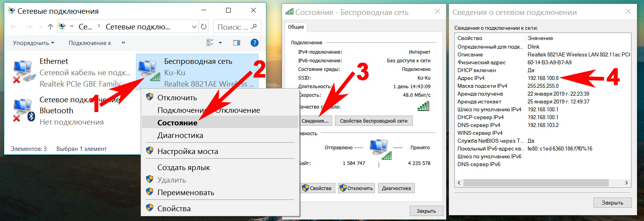The height and width of the screenshot is (221, 644).
Task: Click the Forward navigation arrow
Action: point(28,27)
